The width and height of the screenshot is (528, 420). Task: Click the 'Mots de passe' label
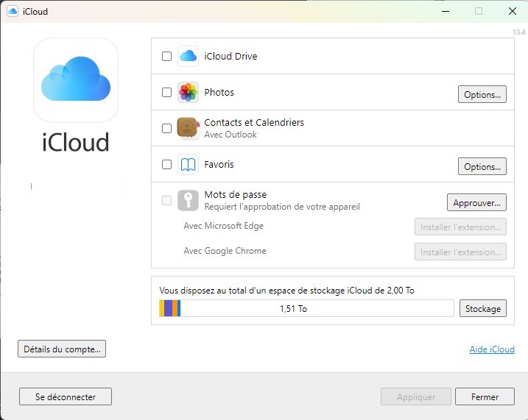point(236,194)
